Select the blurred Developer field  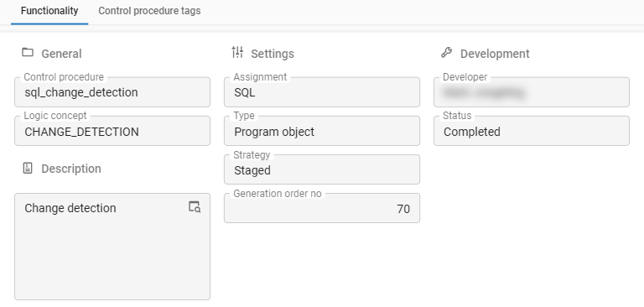(x=532, y=92)
